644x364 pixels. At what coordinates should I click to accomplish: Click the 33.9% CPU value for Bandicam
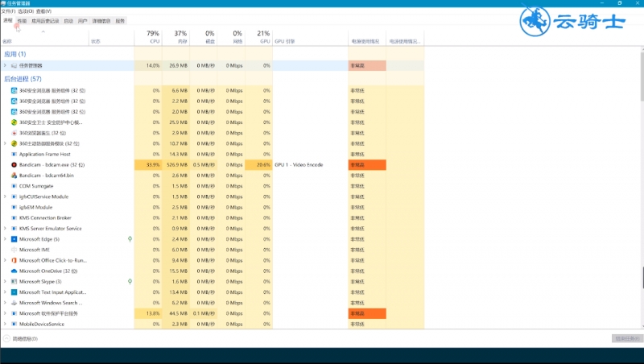click(x=148, y=165)
